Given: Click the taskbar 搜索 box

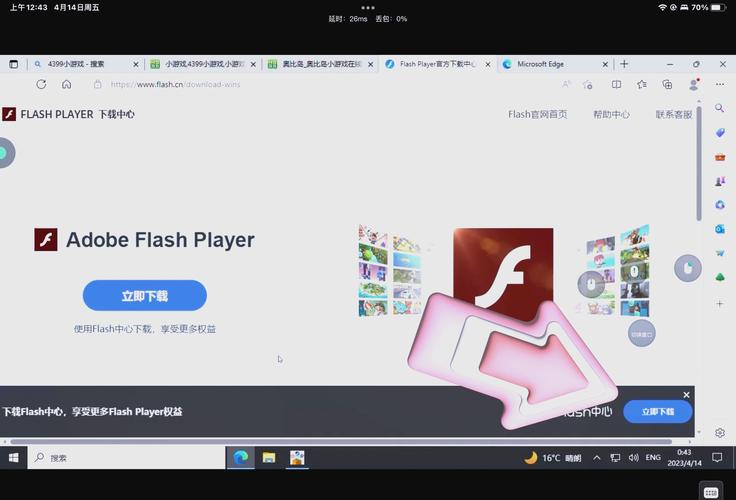Looking at the screenshot, I should click(x=126, y=458).
